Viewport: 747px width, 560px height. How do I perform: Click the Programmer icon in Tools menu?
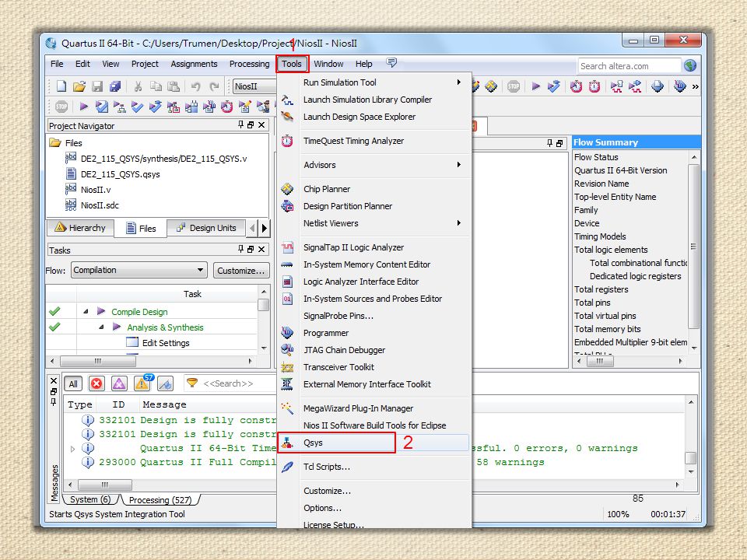[287, 333]
